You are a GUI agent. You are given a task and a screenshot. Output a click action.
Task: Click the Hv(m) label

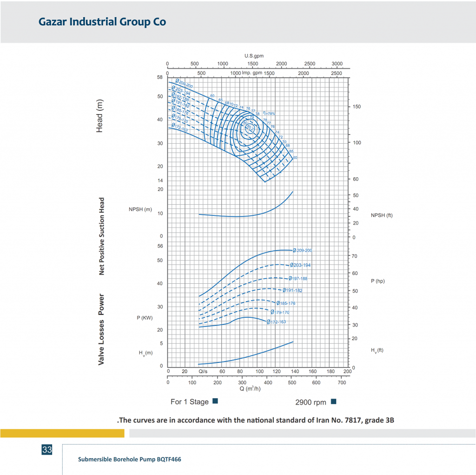pos(145,353)
